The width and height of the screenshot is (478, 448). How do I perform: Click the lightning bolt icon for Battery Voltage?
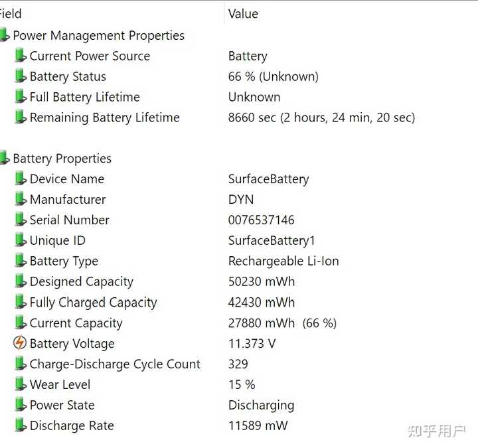[x=20, y=343]
